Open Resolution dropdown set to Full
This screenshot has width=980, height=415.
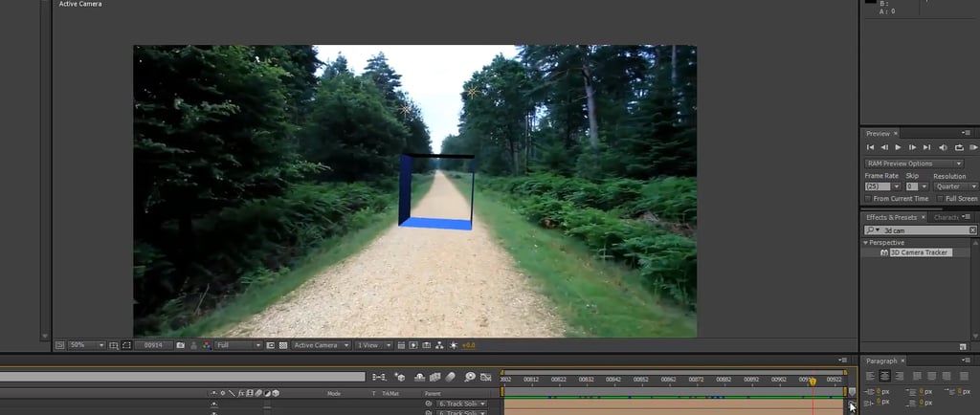coord(238,345)
